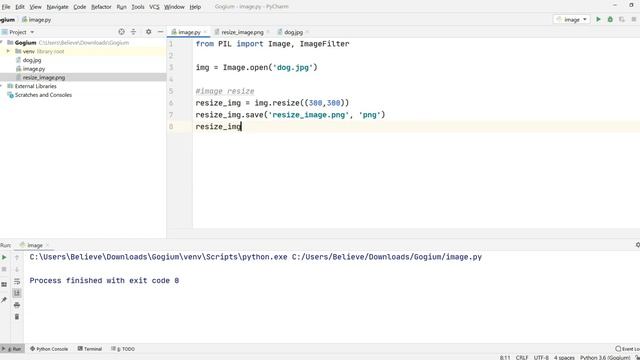Expand the venv folder
The image size is (640, 360).
click(8, 51)
